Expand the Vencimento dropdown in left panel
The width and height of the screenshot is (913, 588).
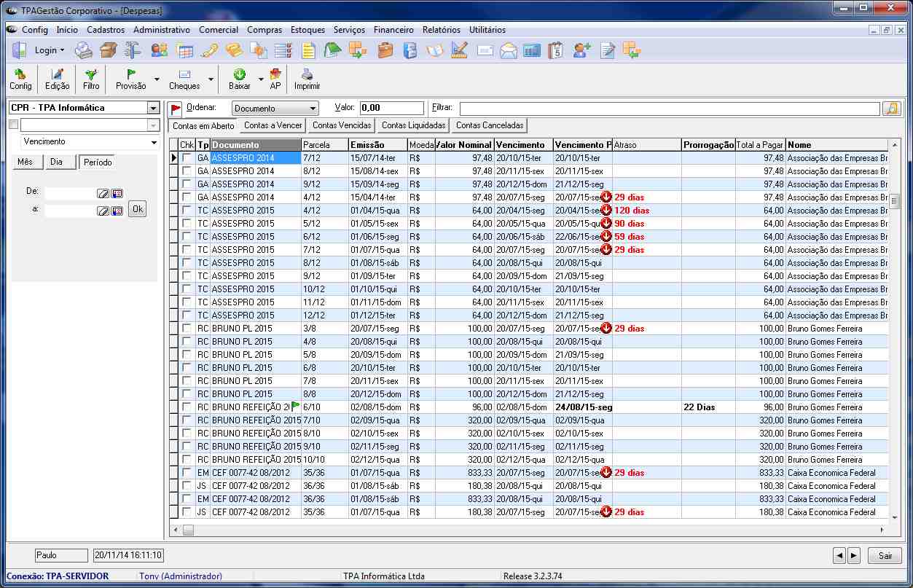[154, 142]
